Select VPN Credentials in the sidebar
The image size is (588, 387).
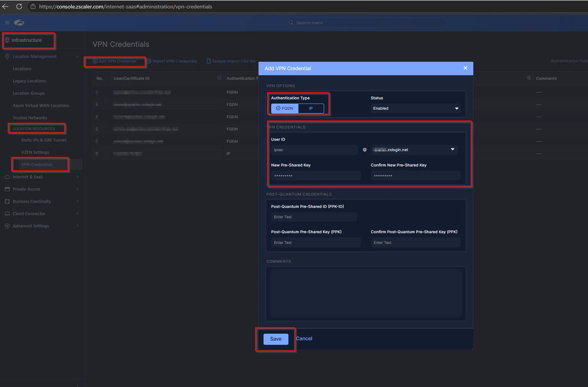37,165
